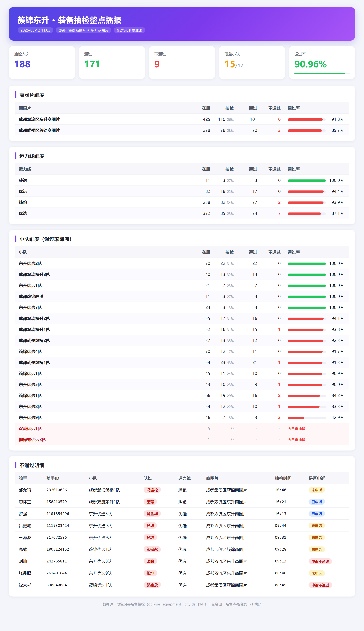Viewport: 364px width, 631px height.
Task: Click rider ID 1101854296
Action: tap(58, 514)
